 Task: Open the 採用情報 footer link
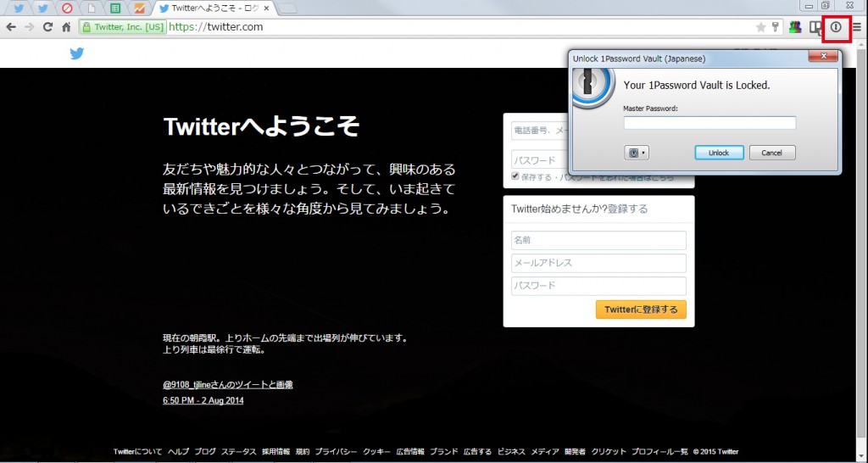pyautogui.click(x=275, y=452)
